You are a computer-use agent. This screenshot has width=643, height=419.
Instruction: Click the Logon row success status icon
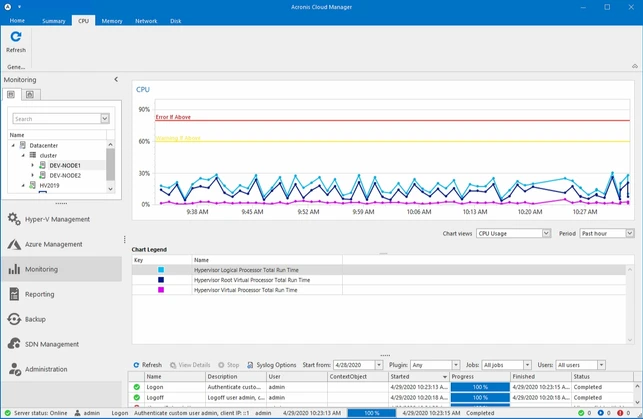point(137,387)
